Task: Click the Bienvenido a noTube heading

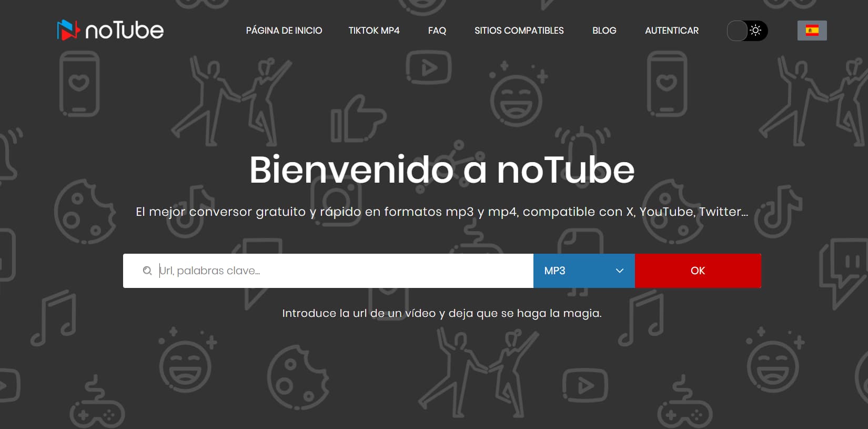Action: 442,170
